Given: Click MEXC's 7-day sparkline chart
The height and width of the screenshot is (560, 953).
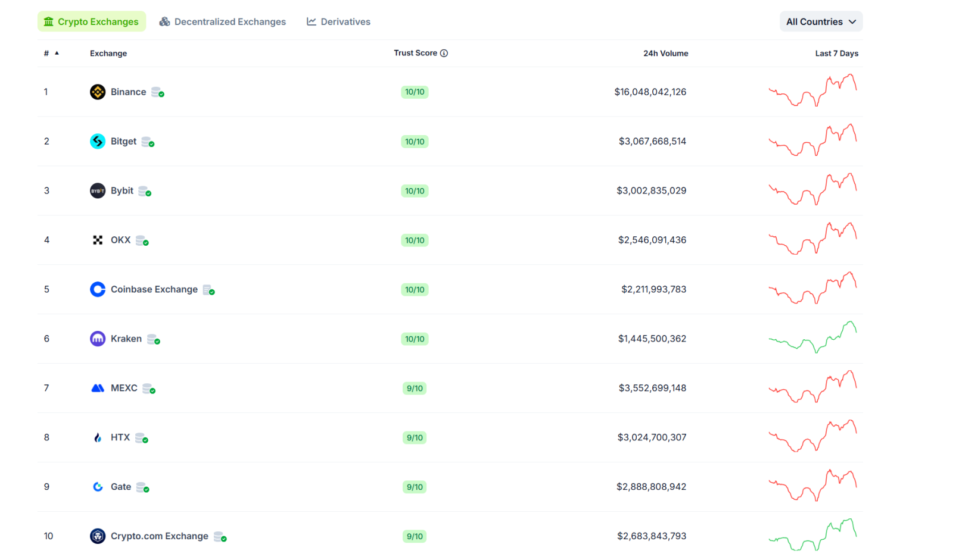Looking at the screenshot, I should 812,387.
